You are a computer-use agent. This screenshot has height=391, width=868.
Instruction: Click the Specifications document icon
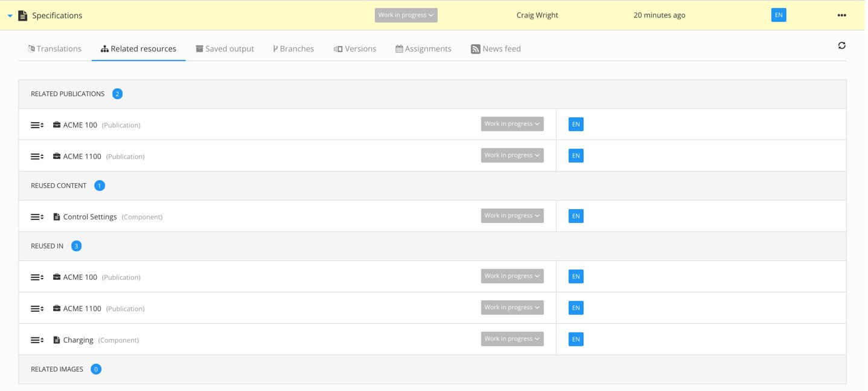coord(23,16)
